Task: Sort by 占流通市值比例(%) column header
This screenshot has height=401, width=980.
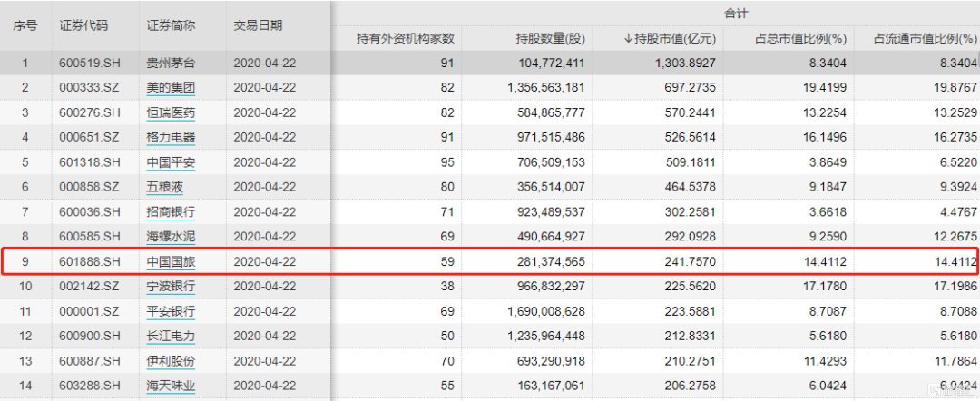Action: pos(925,39)
